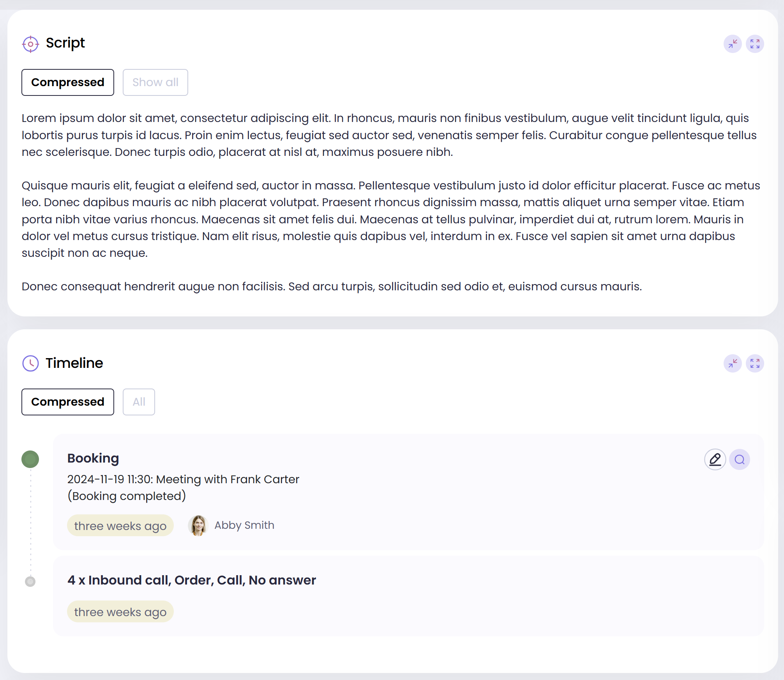Expand the Script panel fullscreen
784x680 pixels.
(x=755, y=44)
